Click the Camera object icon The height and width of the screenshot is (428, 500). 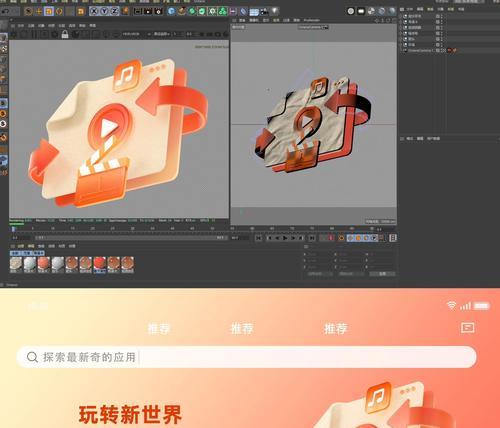click(x=265, y=12)
